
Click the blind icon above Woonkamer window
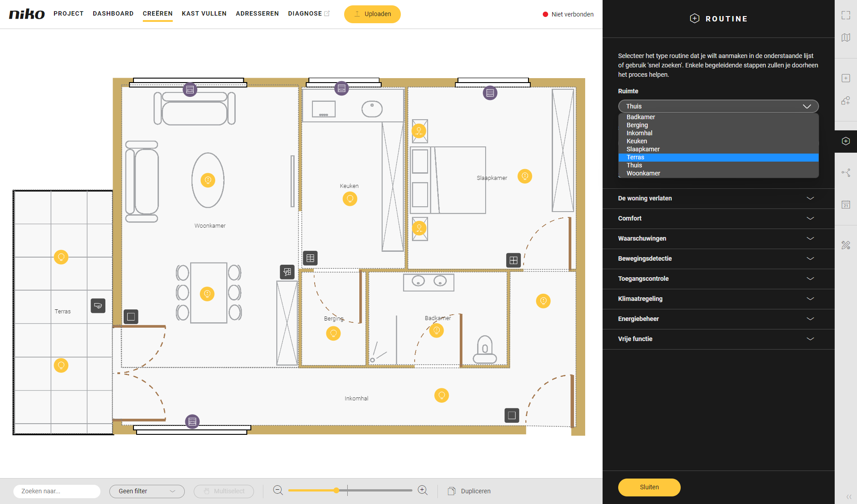tap(190, 90)
